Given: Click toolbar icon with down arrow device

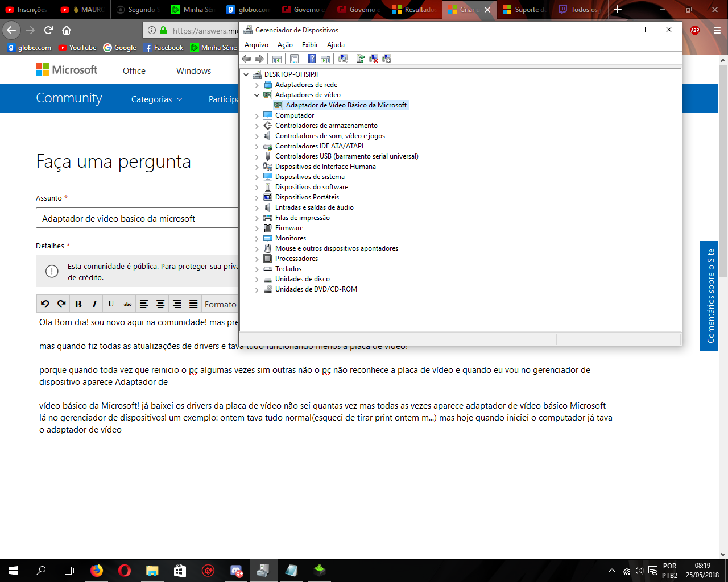Looking at the screenshot, I should pyautogui.click(x=387, y=59).
